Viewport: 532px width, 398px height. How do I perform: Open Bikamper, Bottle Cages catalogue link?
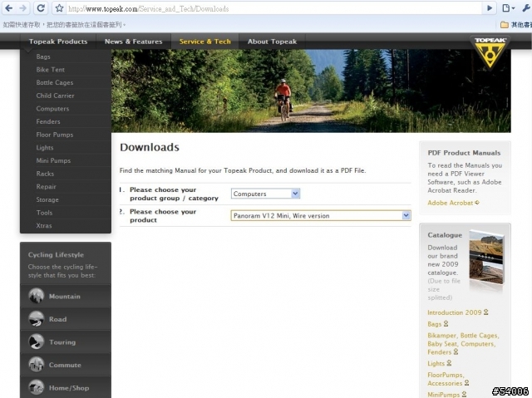point(463,343)
